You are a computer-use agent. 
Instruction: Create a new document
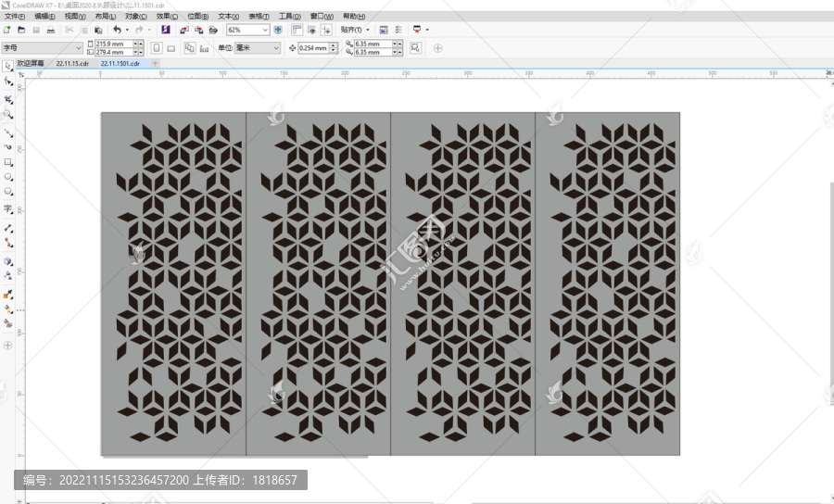6,30
